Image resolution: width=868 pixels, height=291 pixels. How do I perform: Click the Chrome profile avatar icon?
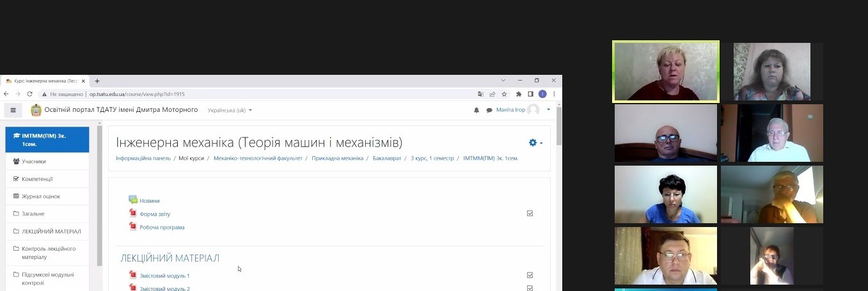coord(542,94)
